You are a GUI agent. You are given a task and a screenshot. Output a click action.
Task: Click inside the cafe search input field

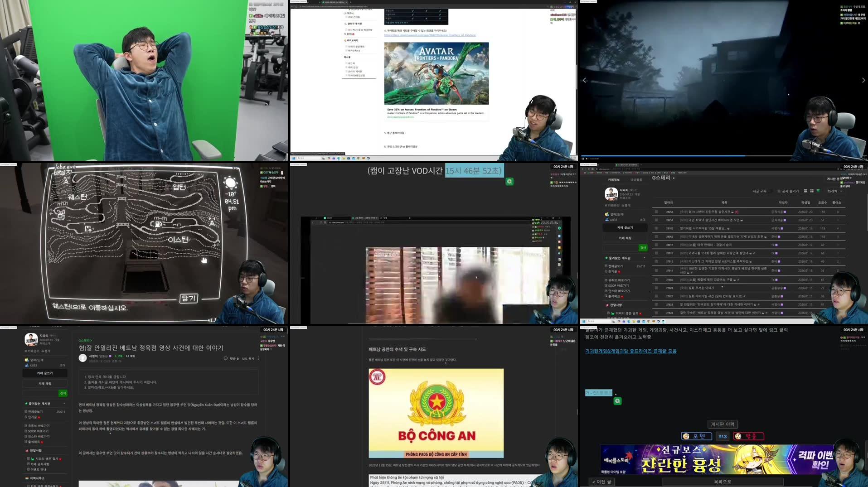coord(620,247)
